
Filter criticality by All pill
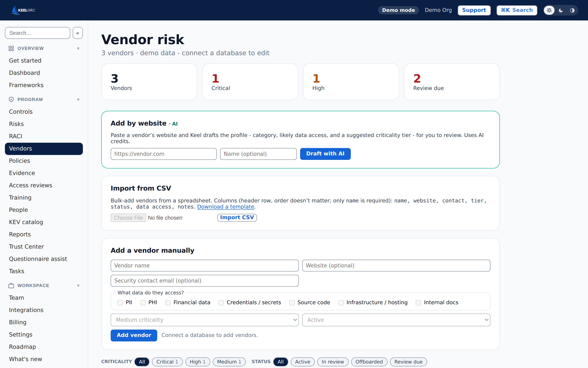pyautogui.click(x=142, y=362)
